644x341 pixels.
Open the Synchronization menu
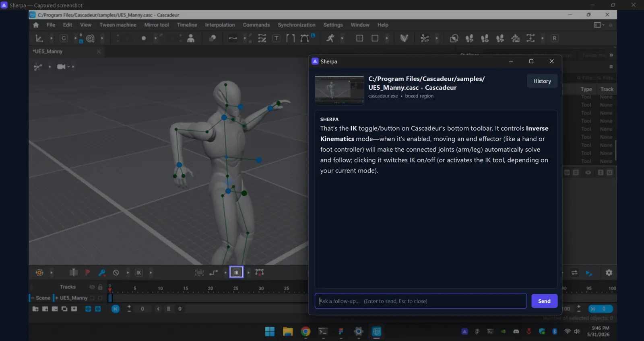click(297, 25)
